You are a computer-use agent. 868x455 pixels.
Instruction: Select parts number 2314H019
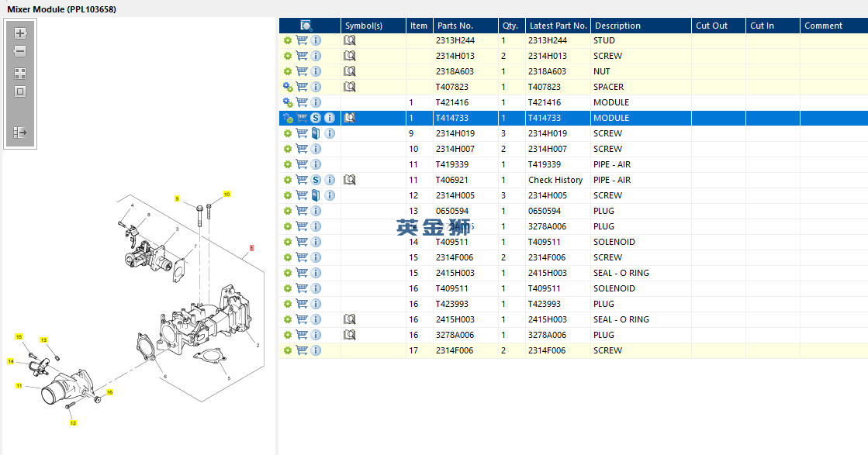point(455,133)
